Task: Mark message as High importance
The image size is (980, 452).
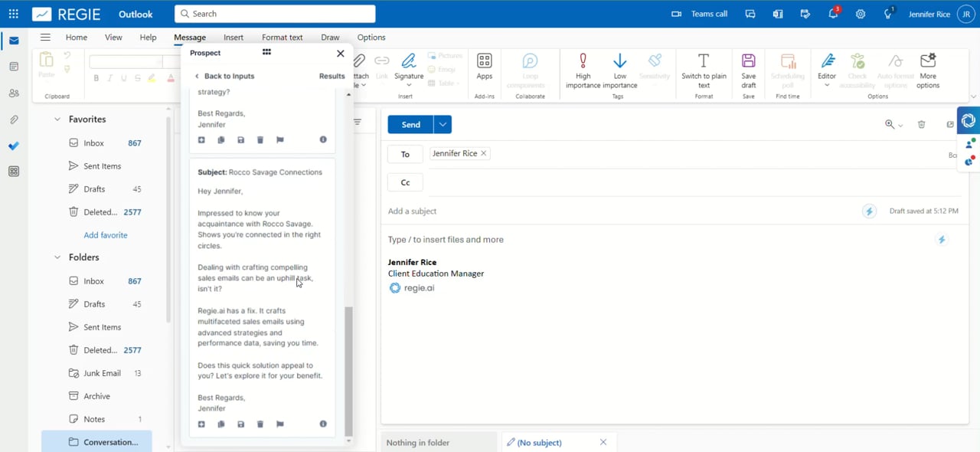Action: coord(583,70)
